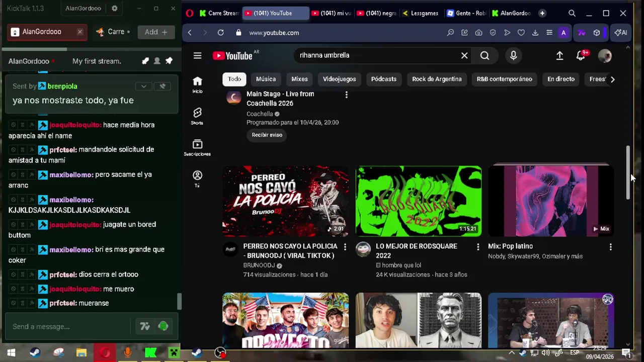Screen dimensions: 644x362
Task: Bookmark page with the heart icon
Action: 521,33
